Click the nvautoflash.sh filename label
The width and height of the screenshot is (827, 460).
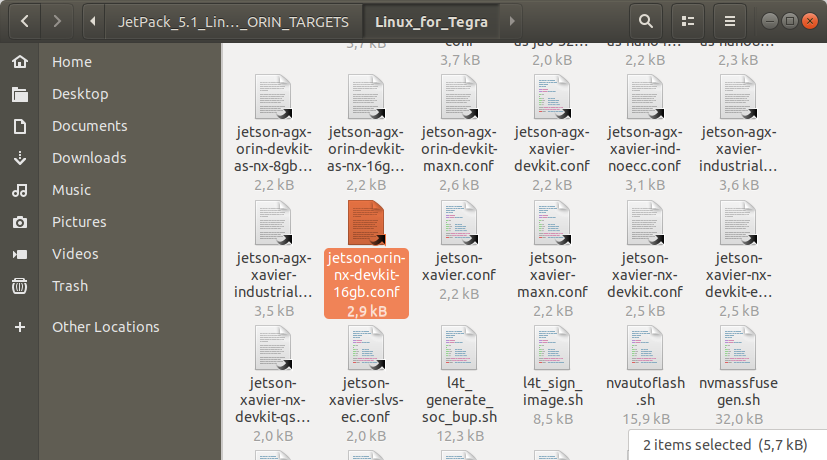[645, 391]
